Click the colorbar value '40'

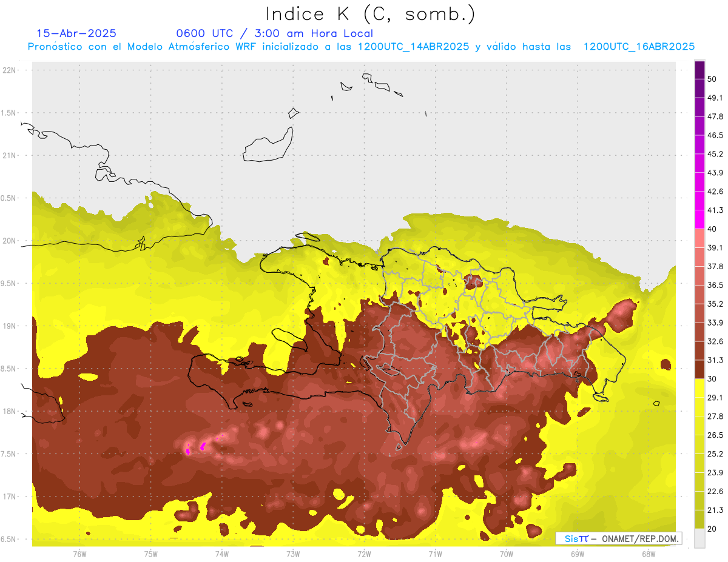[x=713, y=229]
